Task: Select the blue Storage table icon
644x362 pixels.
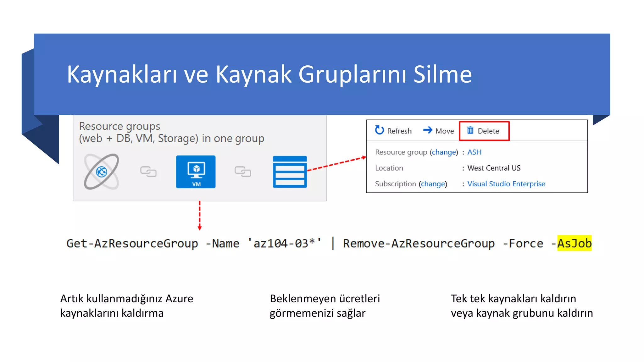Action: point(290,172)
